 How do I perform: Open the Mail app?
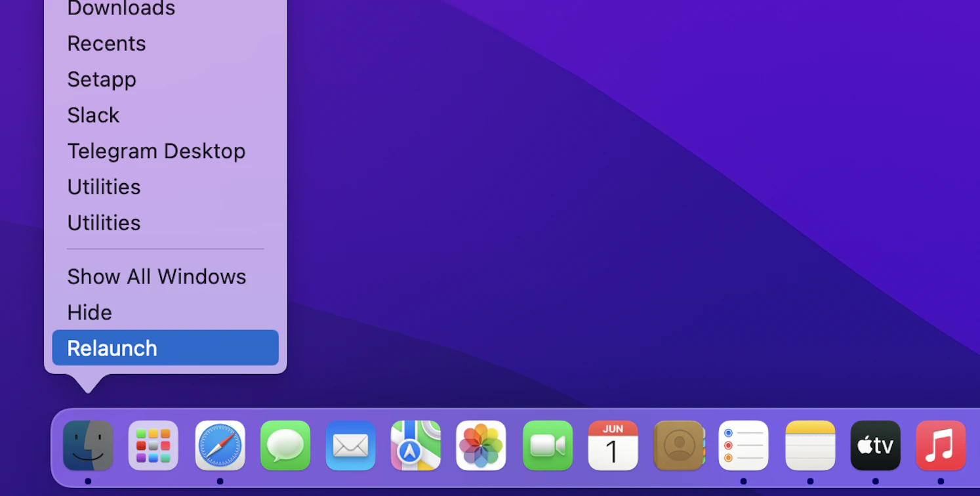click(350, 446)
